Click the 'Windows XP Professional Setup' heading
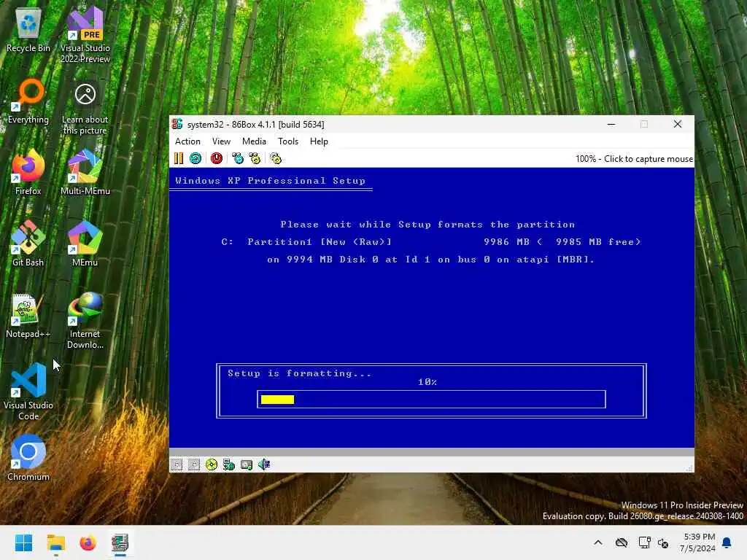747x560 pixels. pos(270,181)
